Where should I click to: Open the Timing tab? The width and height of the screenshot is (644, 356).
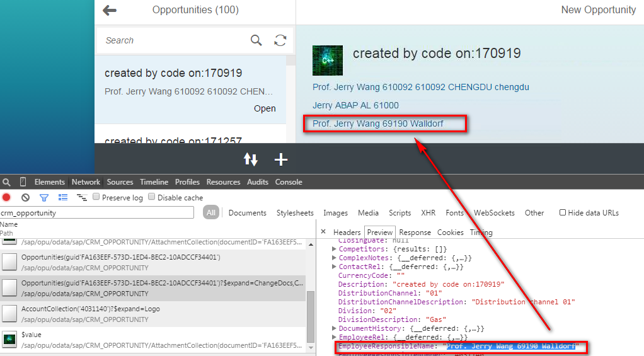point(481,233)
